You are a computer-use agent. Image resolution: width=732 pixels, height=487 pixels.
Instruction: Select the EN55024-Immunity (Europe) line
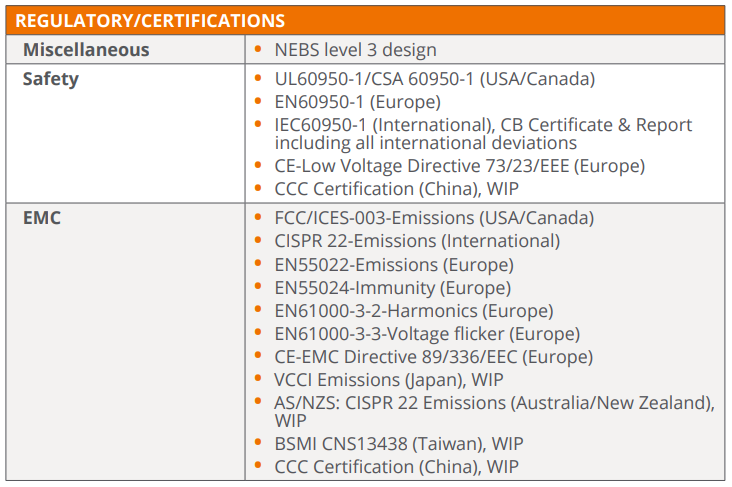(393, 288)
